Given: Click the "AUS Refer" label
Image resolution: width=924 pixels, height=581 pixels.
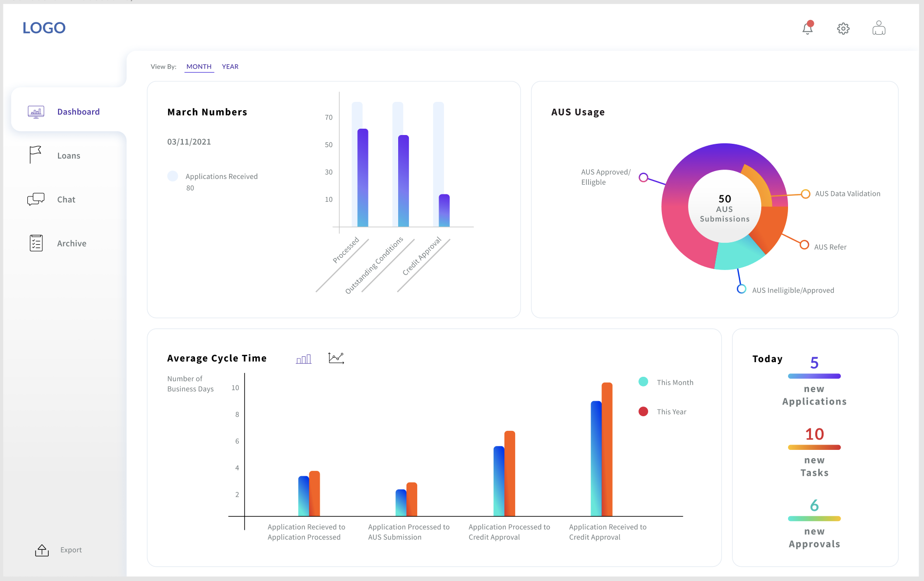Looking at the screenshot, I should pos(830,247).
